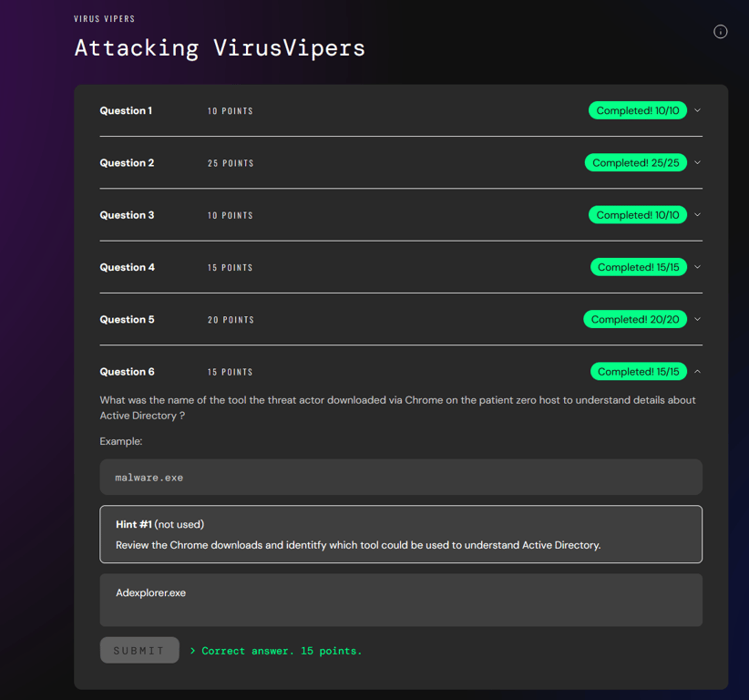Collapse Question 6 using the up chevron
This screenshot has width=749, height=700.
coord(698,372)
